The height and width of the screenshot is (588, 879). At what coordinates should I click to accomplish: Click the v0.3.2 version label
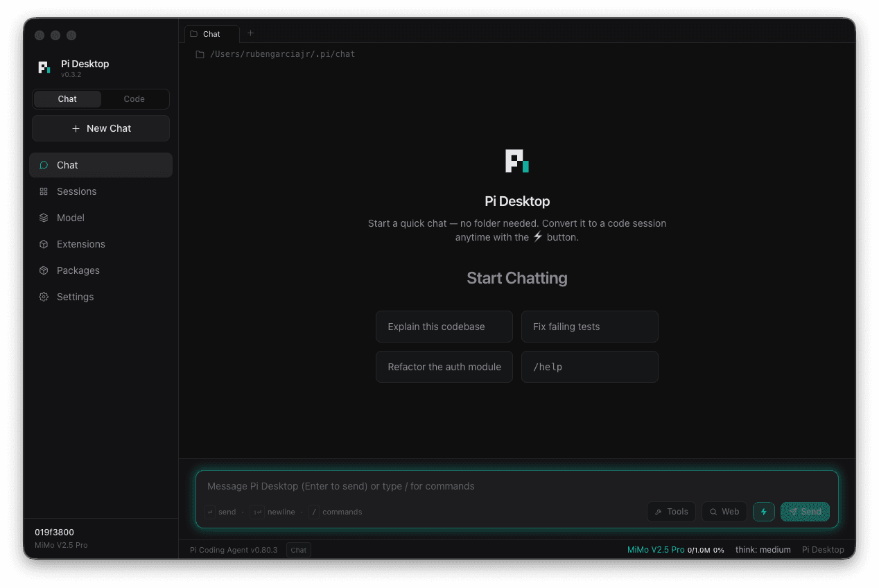click(71, 75)
